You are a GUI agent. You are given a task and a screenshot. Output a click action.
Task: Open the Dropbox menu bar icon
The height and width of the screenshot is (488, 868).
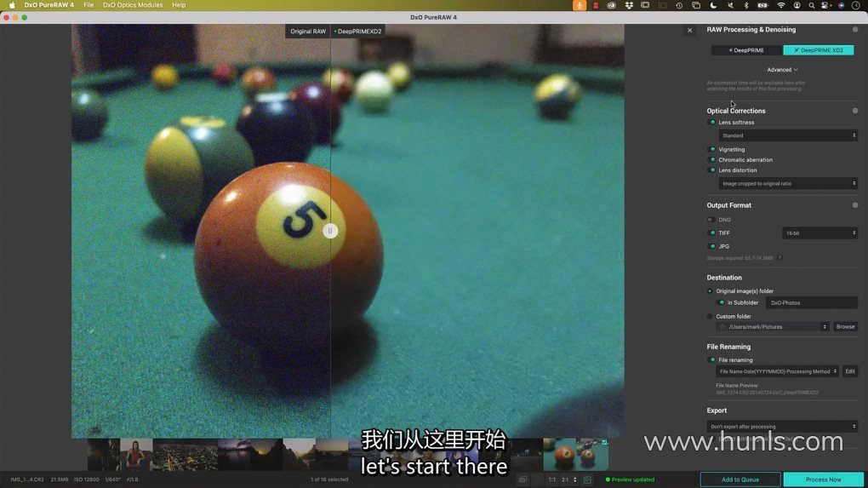(x=629, y=5)
